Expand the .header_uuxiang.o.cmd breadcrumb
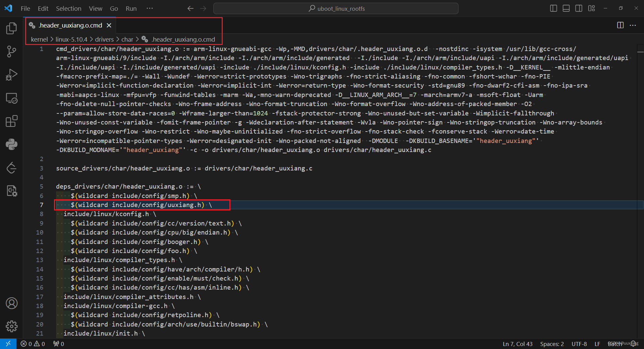This screenshot has height=349, width=644. (183, 39)
